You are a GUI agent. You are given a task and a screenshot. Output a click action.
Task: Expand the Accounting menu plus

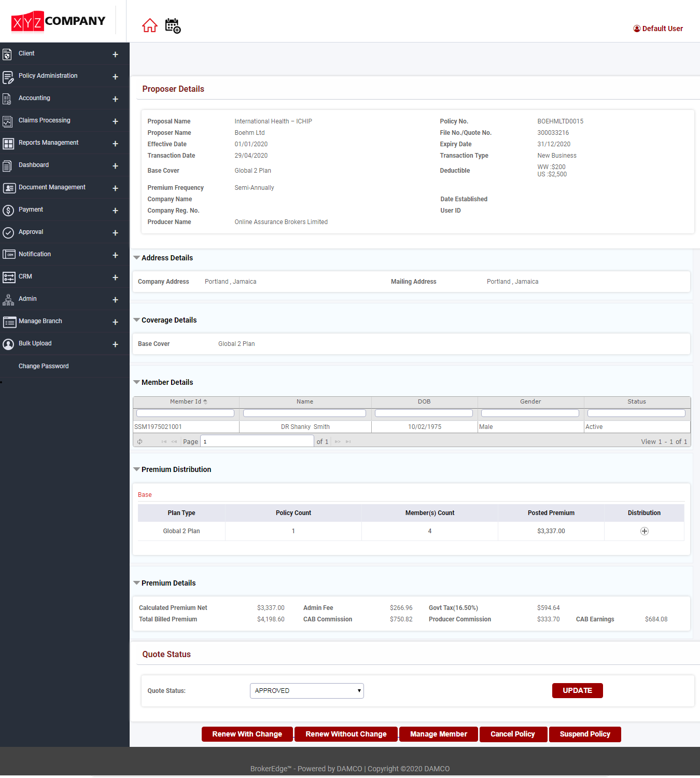click(x=115, y=99)
